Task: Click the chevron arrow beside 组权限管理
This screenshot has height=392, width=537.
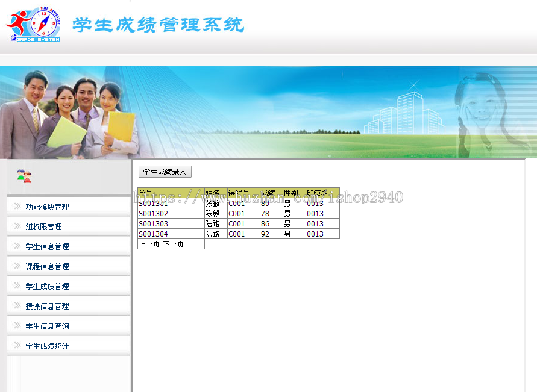Action: pos(17,226)
